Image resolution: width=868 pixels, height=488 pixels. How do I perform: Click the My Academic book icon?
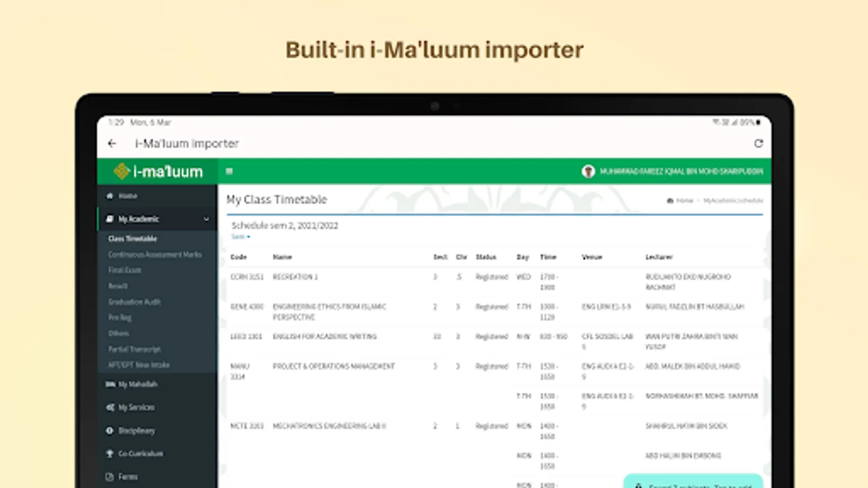[110, 219]
